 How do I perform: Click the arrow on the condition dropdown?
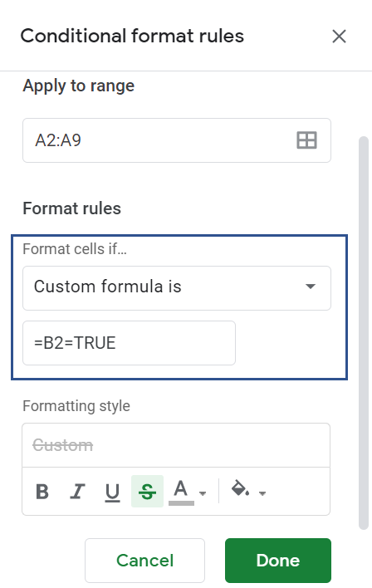pos(310,287)
